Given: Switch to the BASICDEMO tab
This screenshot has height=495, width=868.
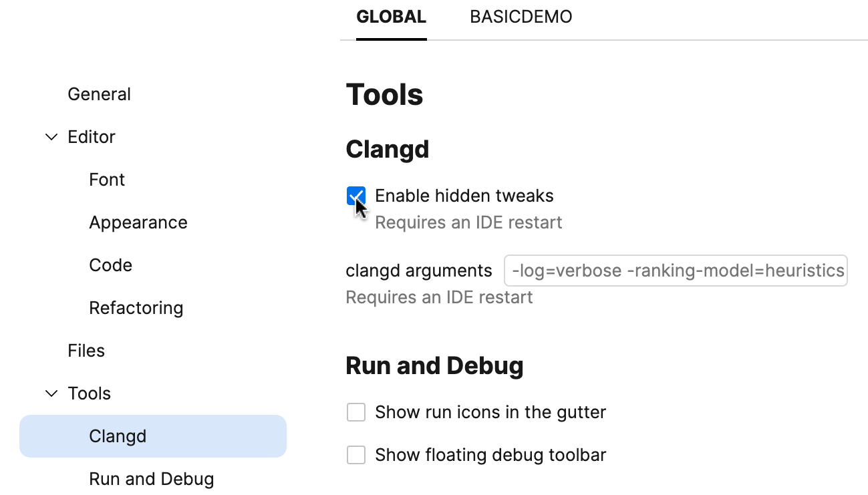Looking at the screenshot, I should click(521, 17).
